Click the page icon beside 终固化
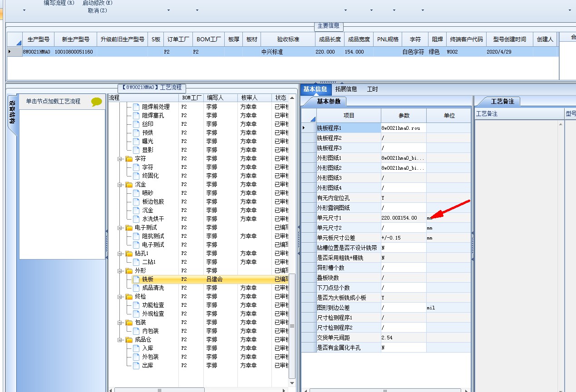Screen dimensions: 576x392 click(136, 176)
